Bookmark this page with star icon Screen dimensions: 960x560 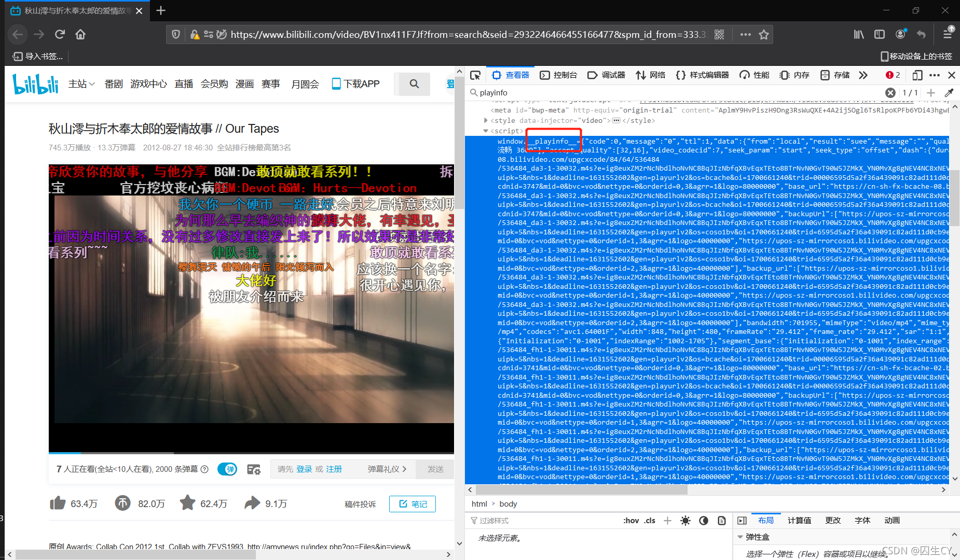coord(763,35)
